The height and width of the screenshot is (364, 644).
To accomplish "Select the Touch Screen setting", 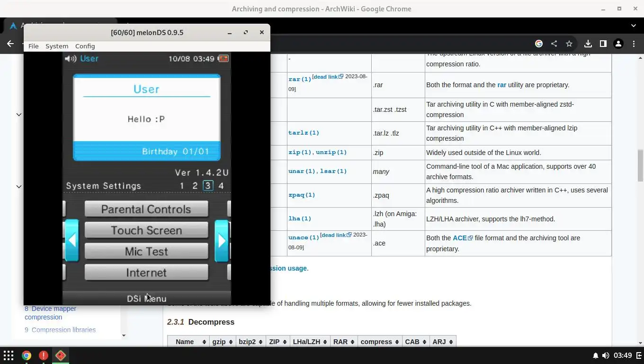I will [x=146, y=230].
